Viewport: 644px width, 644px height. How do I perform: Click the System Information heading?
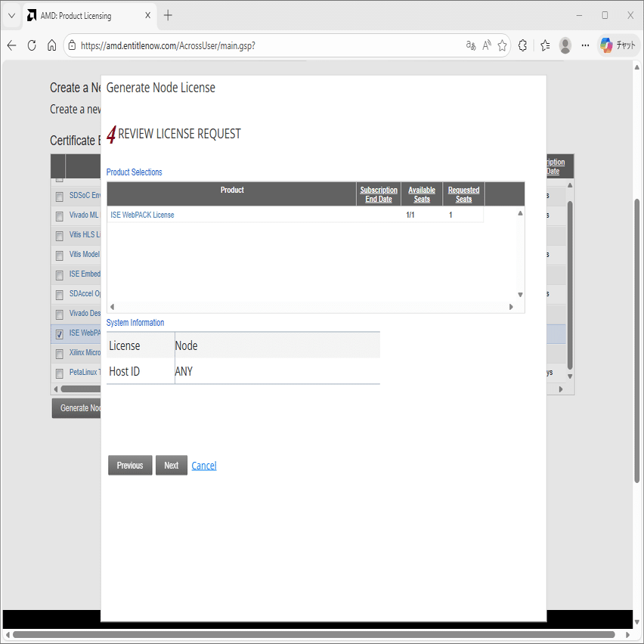click(135, 323)
